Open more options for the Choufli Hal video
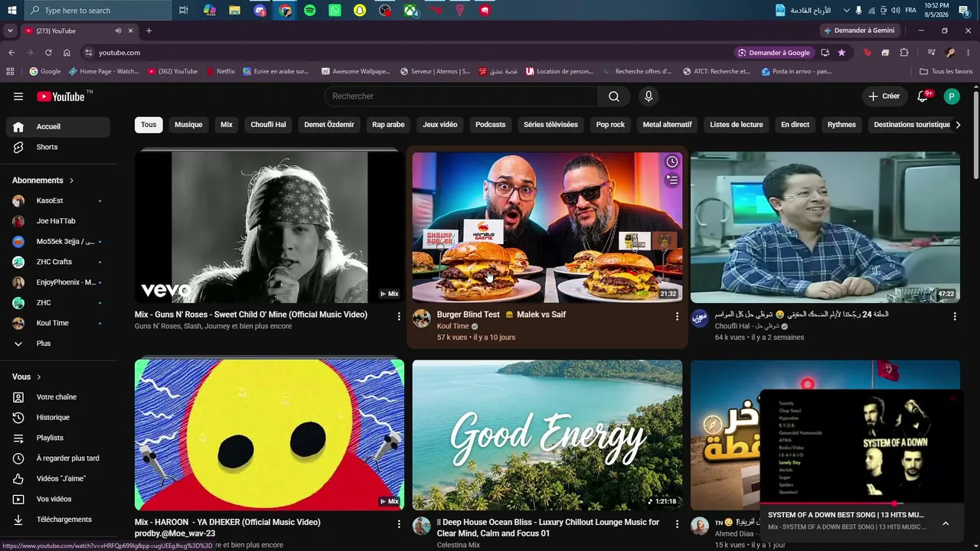 [955, 316]
